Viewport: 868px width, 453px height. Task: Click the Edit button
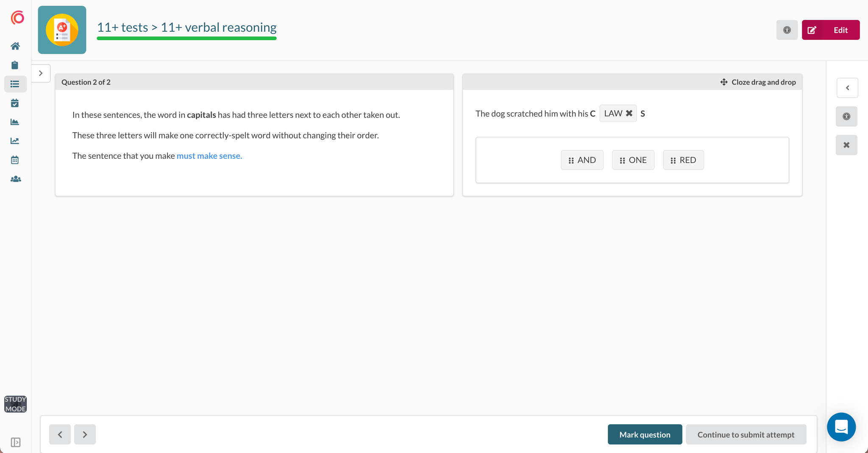pos(830,30)
